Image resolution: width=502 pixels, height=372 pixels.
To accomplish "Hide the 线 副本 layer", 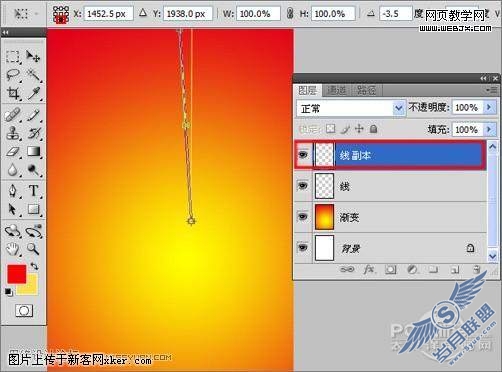I will pos(303,155).
